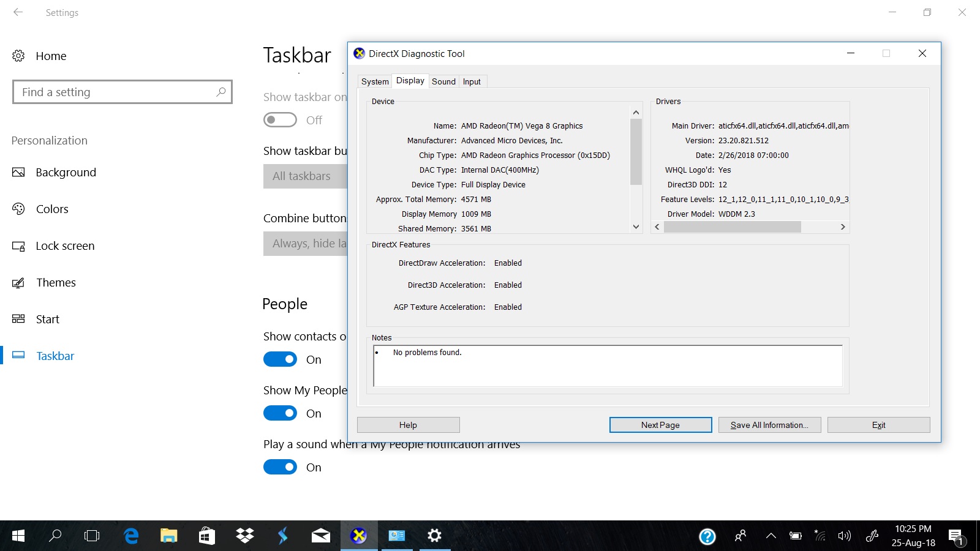Click Device list scroll up arrow

tap(636, 112)
